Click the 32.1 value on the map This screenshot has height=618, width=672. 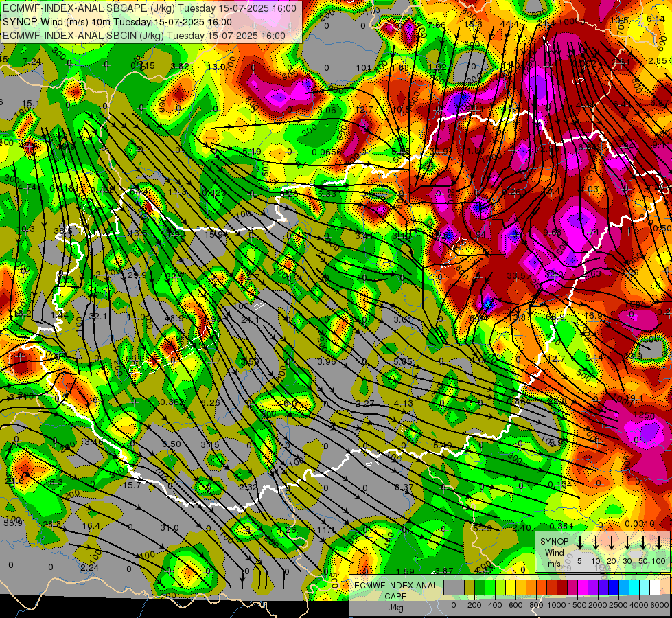tap(97, 317)
